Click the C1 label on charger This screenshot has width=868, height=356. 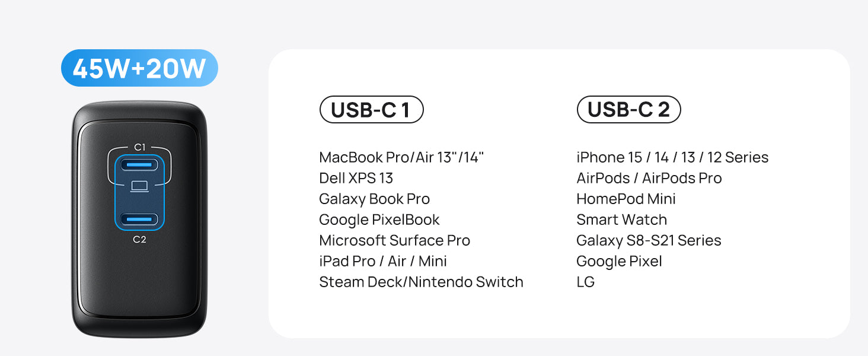coord(139,147)
